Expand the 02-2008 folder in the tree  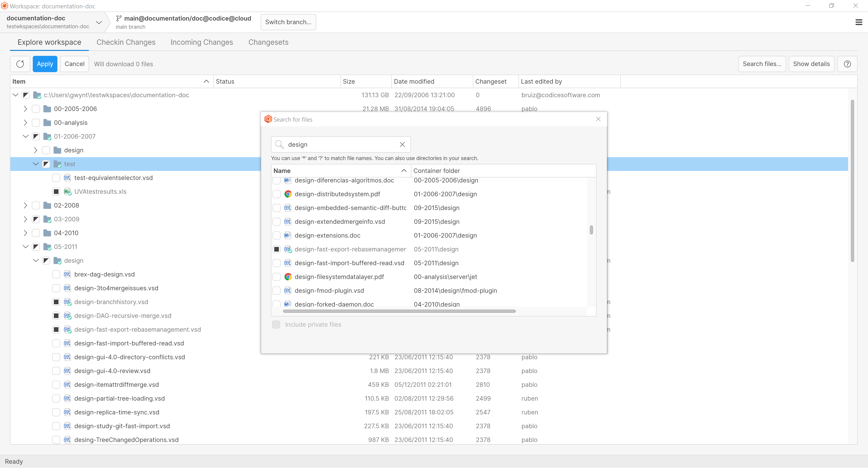[x=25, y=205]
